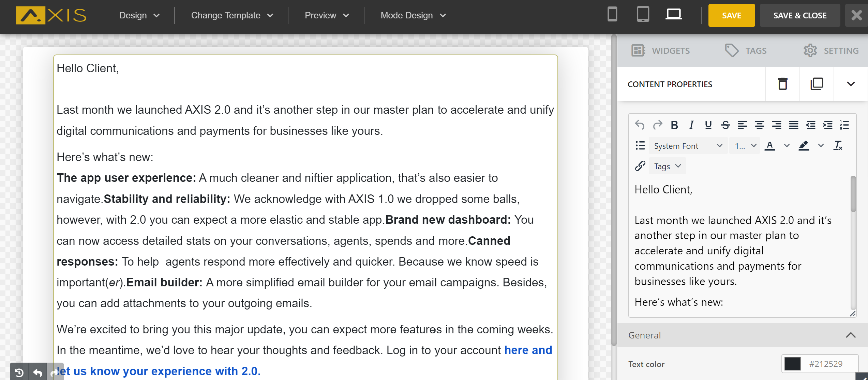Click 'Here's what's new:' in the email canvas
Image resolution: width=868 pixels, height=380 pixels.
click(105, 157)
